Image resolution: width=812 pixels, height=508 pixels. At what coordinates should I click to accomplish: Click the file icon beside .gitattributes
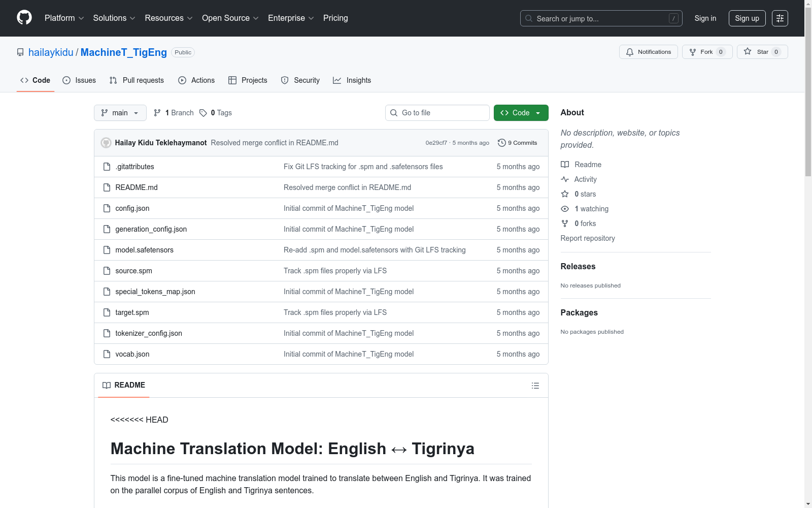pyautogui.click(x=107, y=167)
